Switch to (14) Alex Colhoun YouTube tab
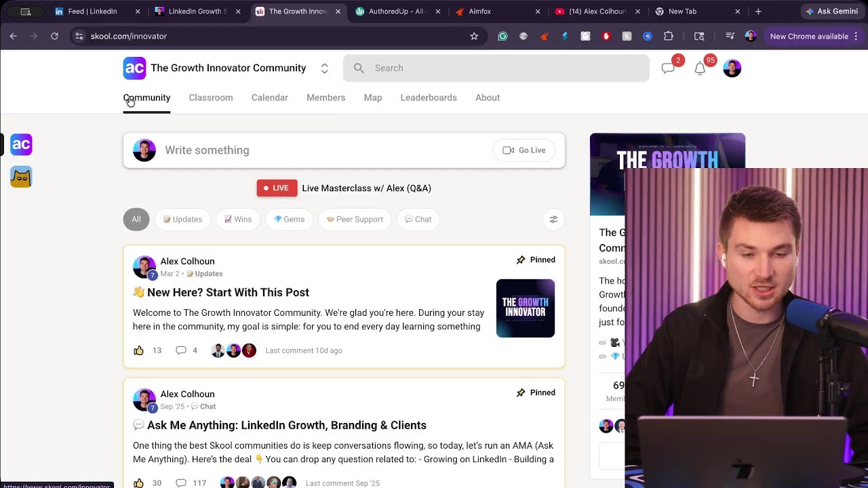The height and width of the screenshot is (488, 868). 597,12
